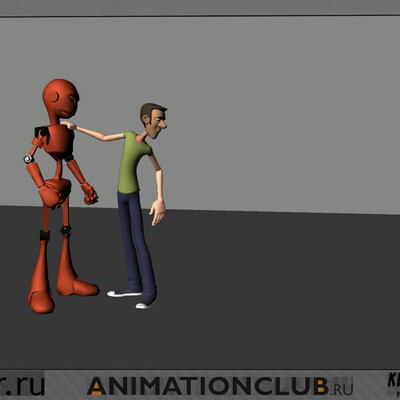Click the robot's circular ear disc
The width and height of the screenshot is (400, 400).
point(53,97)
